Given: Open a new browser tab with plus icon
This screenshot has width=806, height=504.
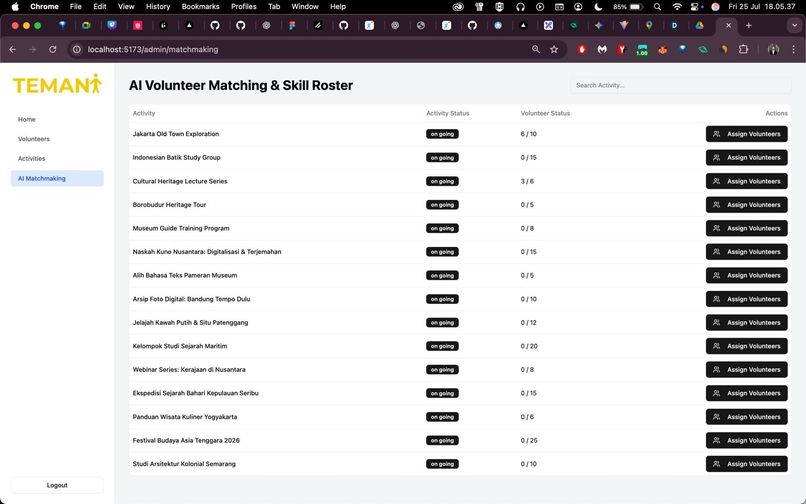Looking at the screenshot, I should [x=748, y=25].
